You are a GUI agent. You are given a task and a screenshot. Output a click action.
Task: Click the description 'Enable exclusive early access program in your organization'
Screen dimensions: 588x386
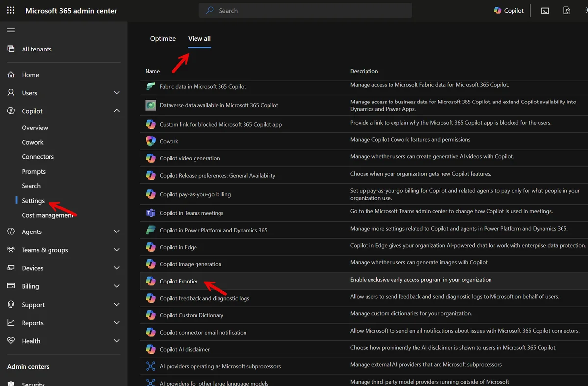(x=421, y=280)
